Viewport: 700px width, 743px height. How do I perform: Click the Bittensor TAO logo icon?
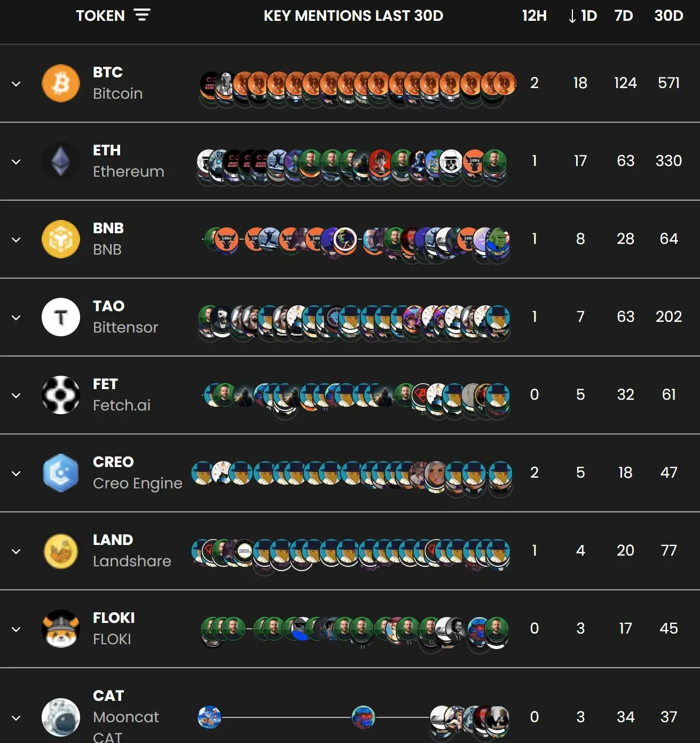61,317
